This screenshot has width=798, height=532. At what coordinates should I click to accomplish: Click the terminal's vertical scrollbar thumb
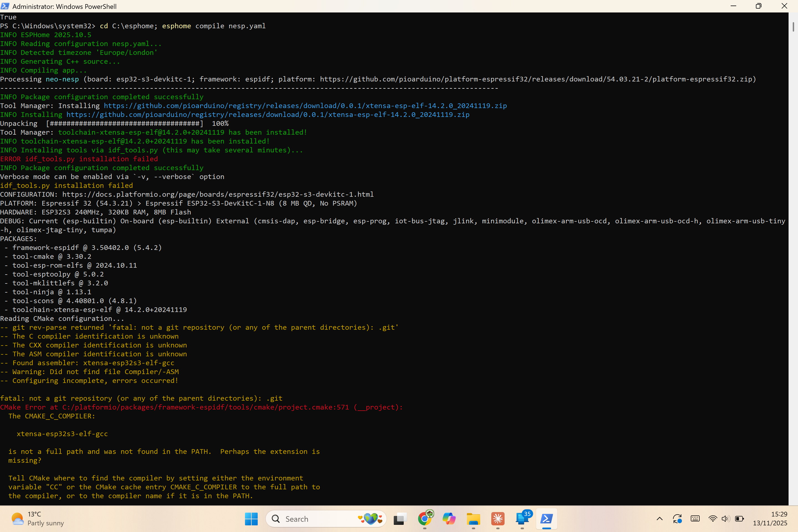[793, 27]
